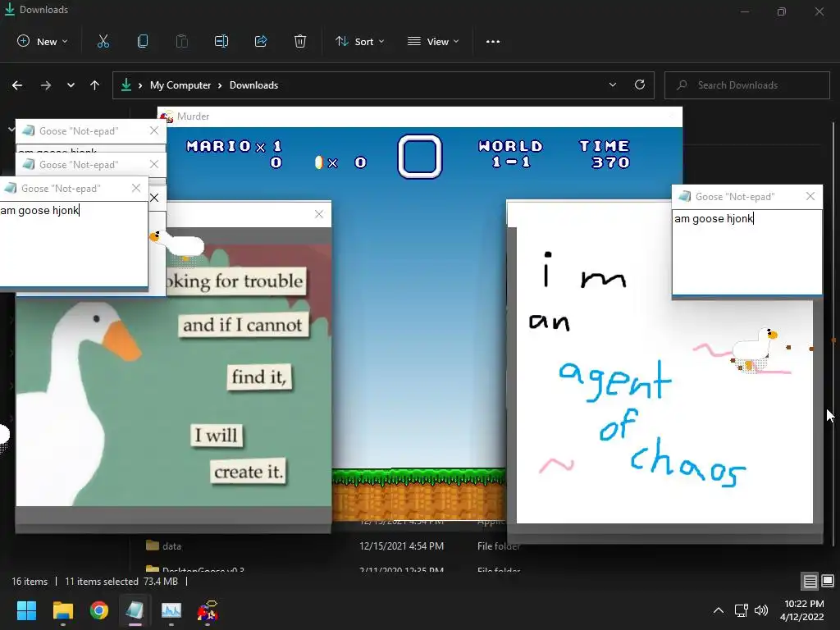Click the Rename icon in the toolbar
The height and width of the screenshot is (630, 840).
[221, 41]
